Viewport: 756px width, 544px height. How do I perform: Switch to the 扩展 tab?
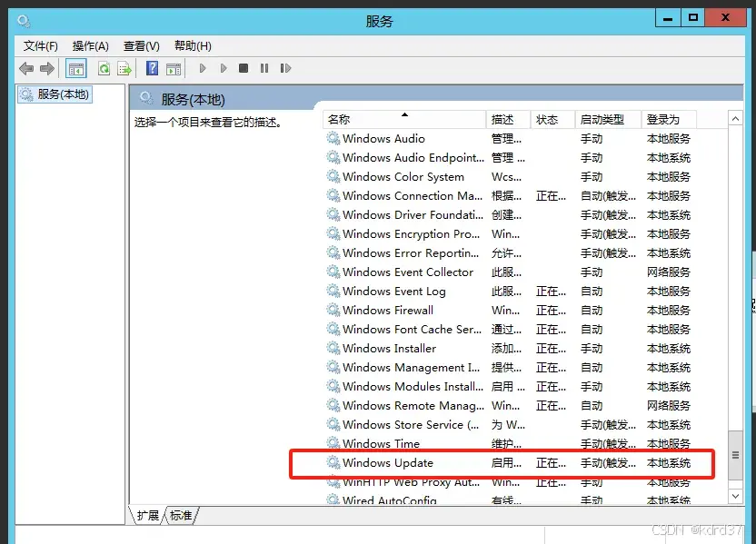coord(147,516)
